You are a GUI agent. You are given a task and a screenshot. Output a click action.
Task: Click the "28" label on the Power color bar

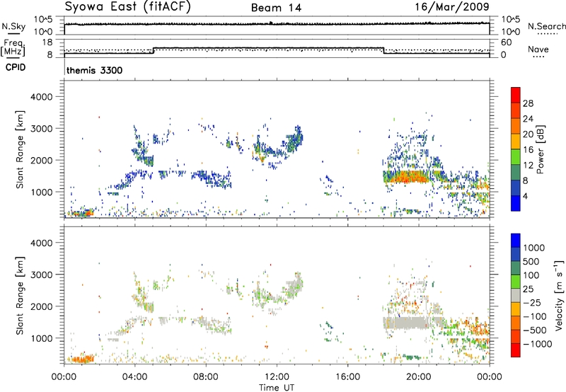coord(528,103)
